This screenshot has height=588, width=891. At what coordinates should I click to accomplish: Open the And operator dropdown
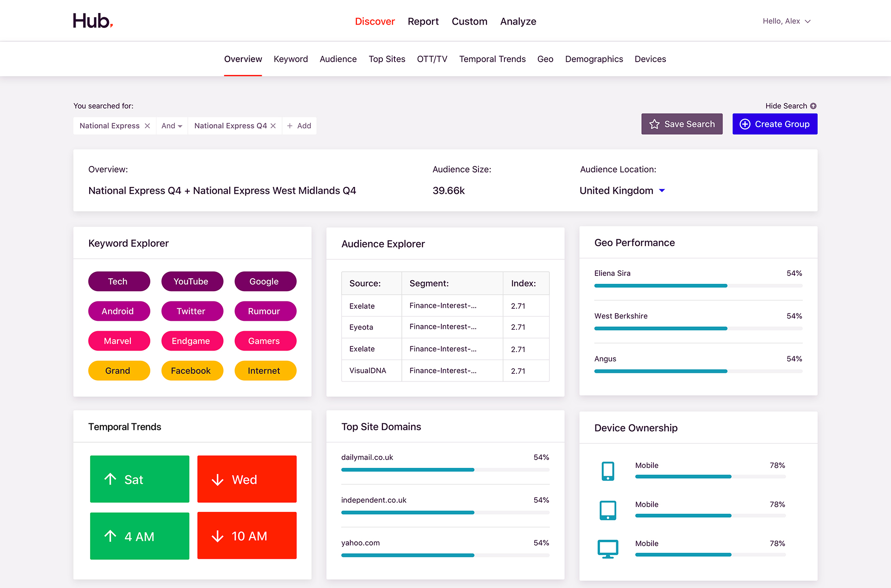coord(172,126)
